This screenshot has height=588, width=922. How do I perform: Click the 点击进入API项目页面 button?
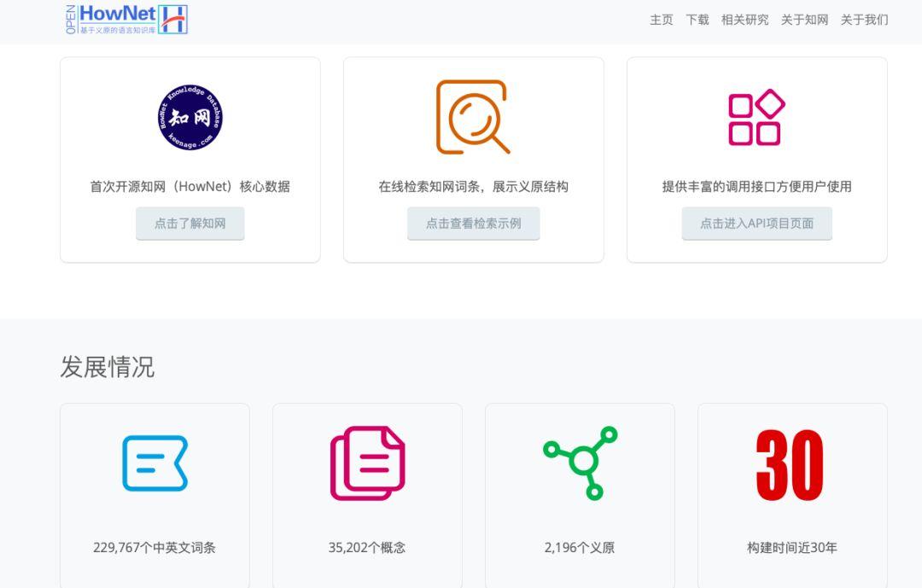click(x=756, y=224)
